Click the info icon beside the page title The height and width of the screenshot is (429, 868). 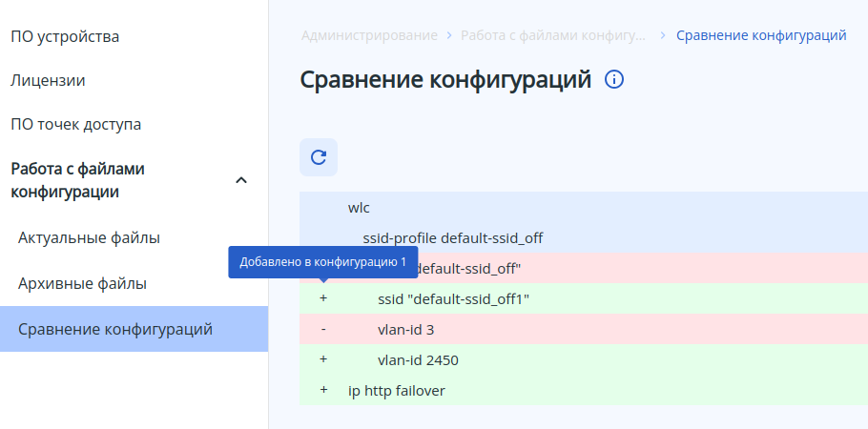pos(614,80)
